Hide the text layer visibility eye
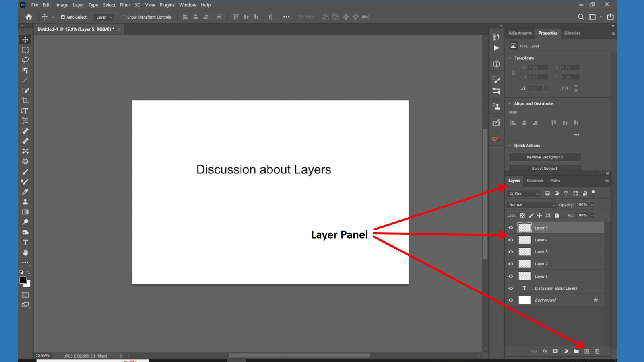Image resolution: width=644 pixels, height=362 pixels. tap(511, 288)
